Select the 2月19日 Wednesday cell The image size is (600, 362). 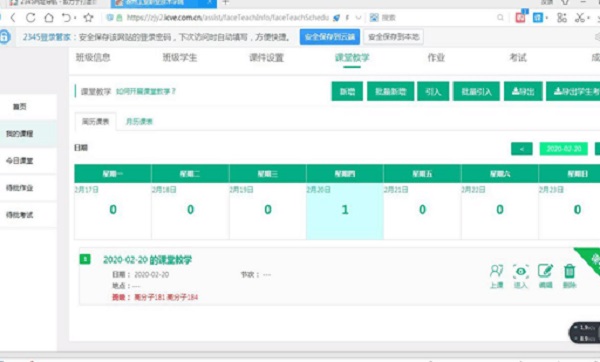coord(268,211)
